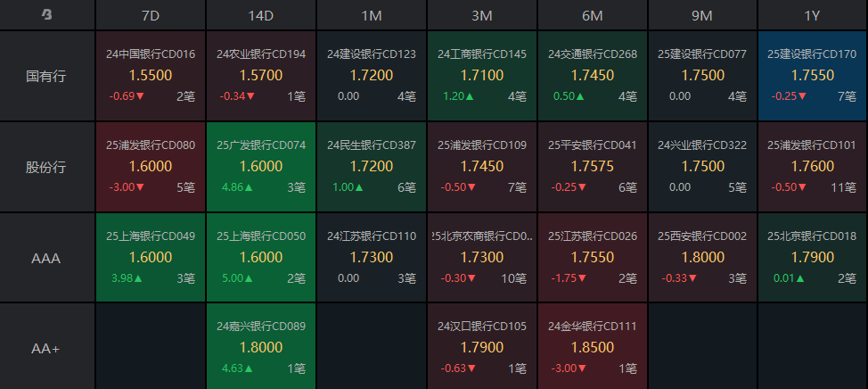Viewport: 868px width, 389px height.
Task: Click the 1.8000 yield under 25西安银行CD002
Action: tap(702, 257)
